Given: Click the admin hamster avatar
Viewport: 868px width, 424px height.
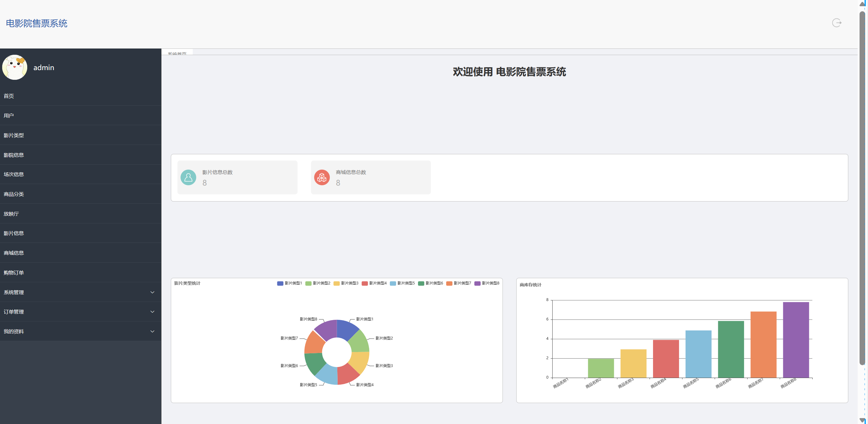Looking at the screenshot, I should click(x=14, y=67).
